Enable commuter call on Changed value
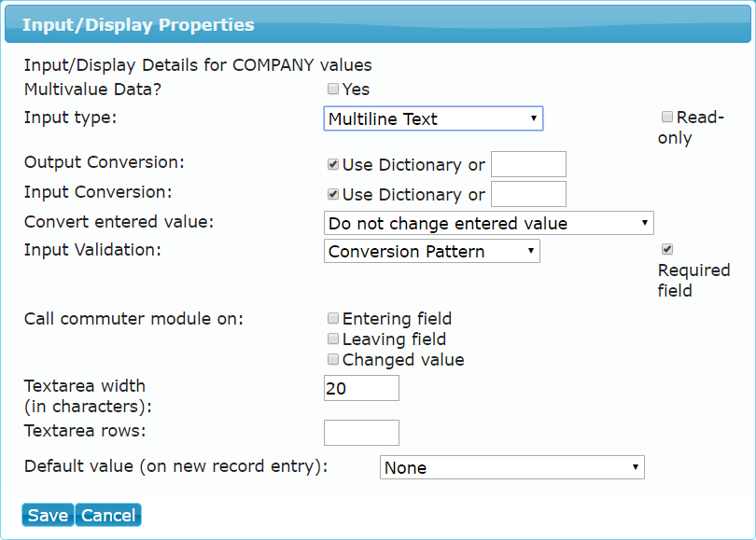Screen dimensions: 756x540 coord(332,359)
